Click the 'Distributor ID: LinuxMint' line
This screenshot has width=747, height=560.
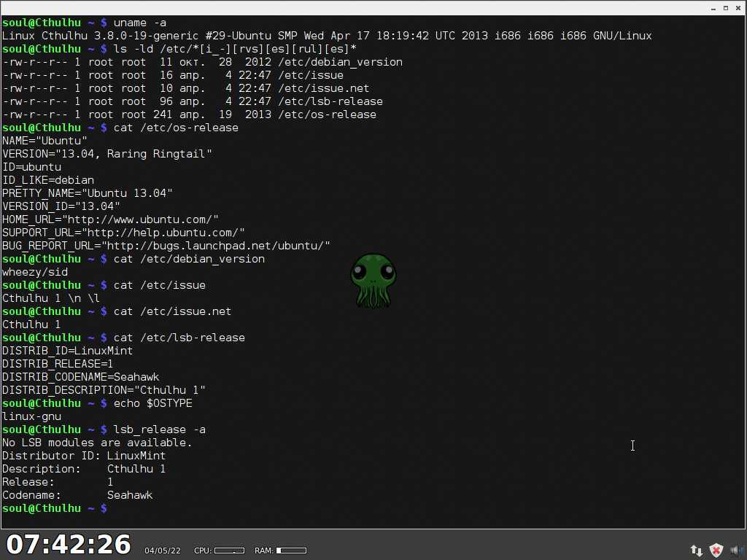84,456
